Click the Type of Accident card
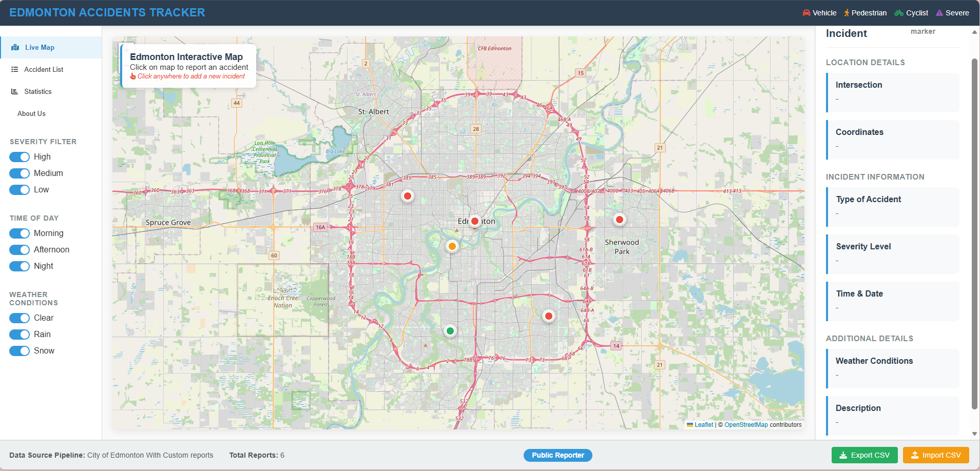The height and width of the screenshot is (471, 980). click(893, 207)
